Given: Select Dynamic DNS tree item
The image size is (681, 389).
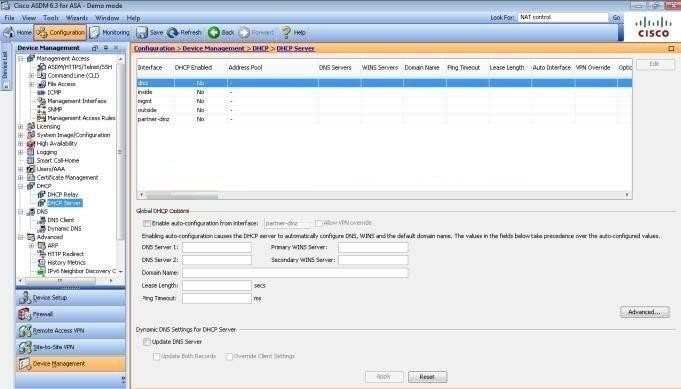Looking at the screenshot, I should point(64,228).
